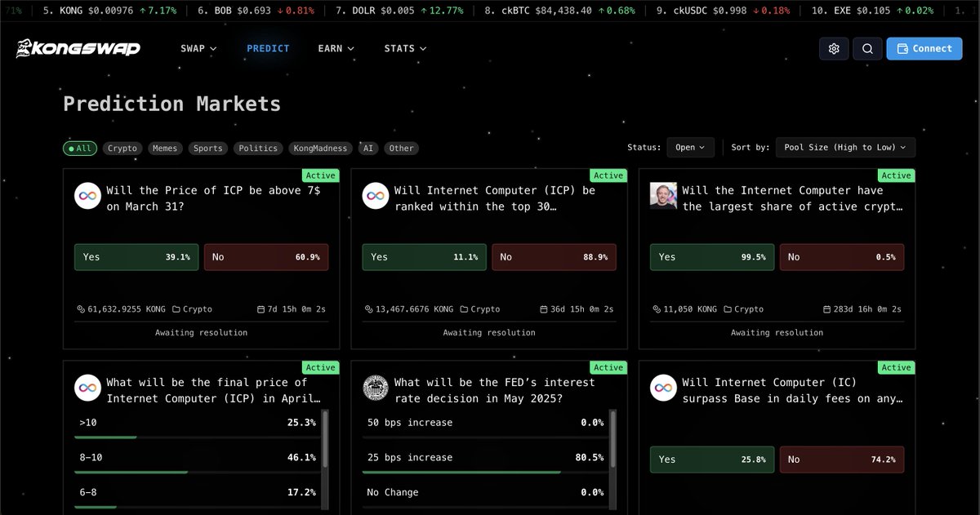Bet Yes 99.5% on largest share market
980x515 pixels.
(712, 257)
